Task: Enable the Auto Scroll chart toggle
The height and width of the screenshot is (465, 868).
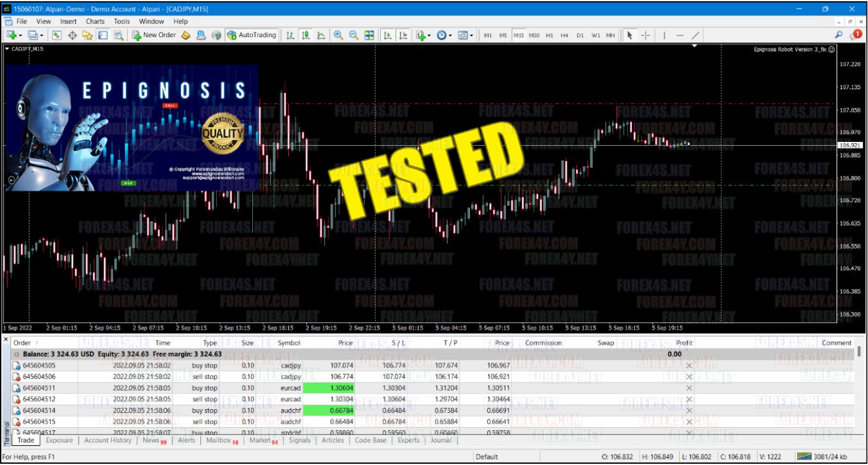Action: (x=387, y=35)
